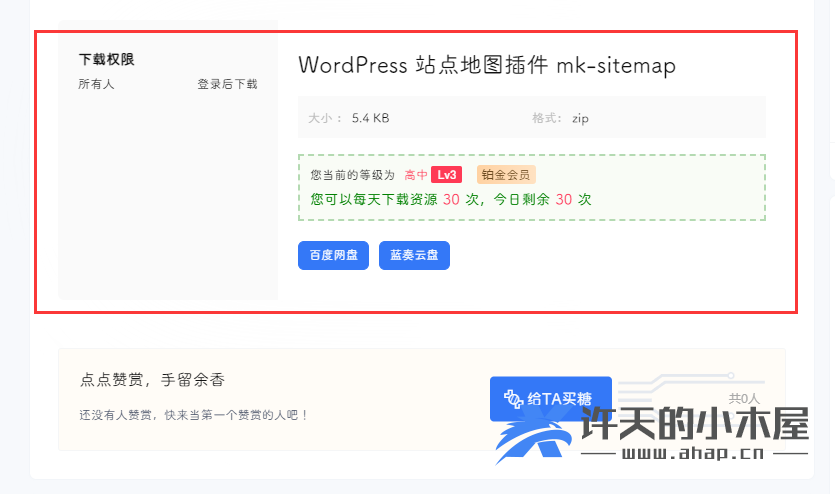The image size is (835, 494).
Task: Click the 高中 level name text
Action: point(416,175)
